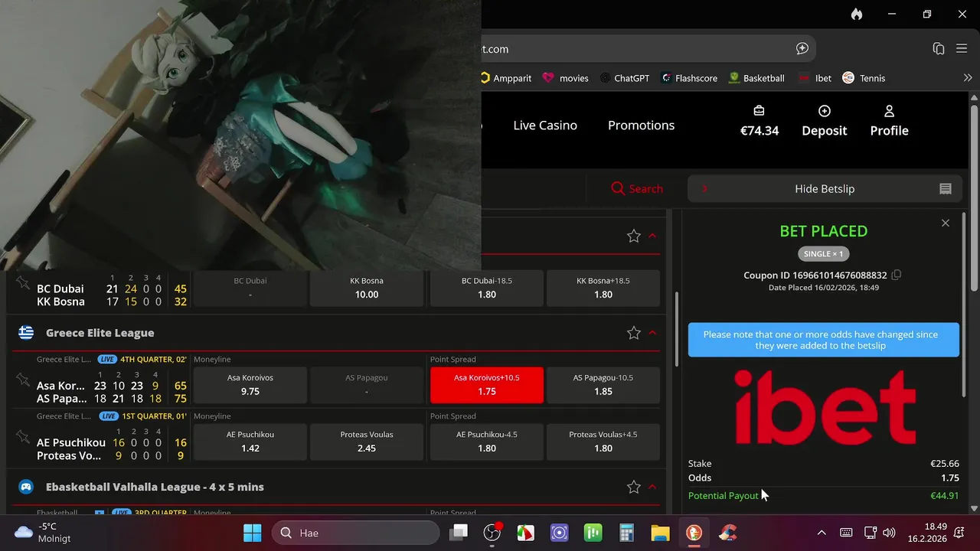
Task: Open the Profile menu
Action: pyautogui.click(x=890, y=122)
